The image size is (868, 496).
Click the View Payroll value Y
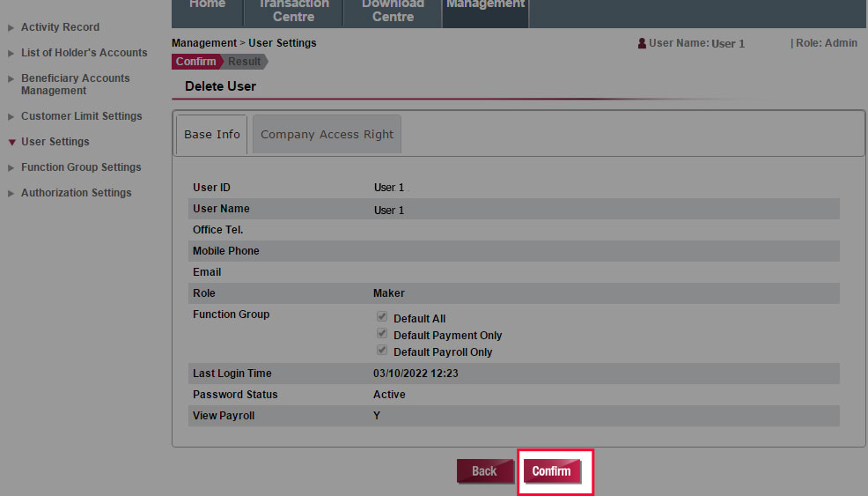tap(377, 416)
